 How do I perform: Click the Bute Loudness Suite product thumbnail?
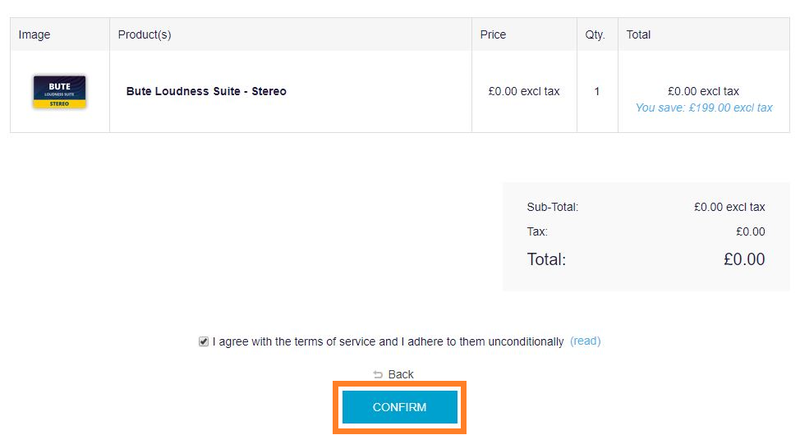[59, 91]
